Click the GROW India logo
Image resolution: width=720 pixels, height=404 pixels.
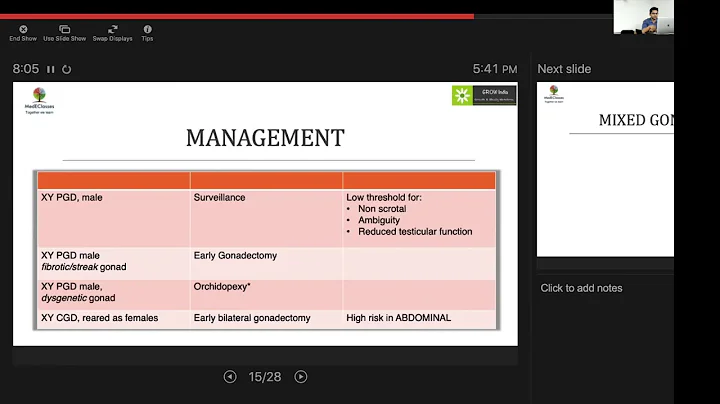pyautogui.click(x=484, y=95)
